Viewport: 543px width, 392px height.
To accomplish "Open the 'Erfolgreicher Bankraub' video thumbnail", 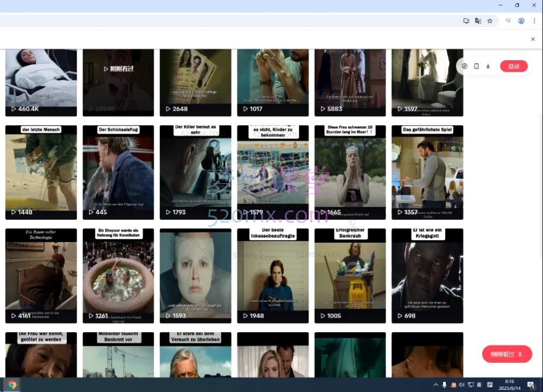I will (350, 275).
